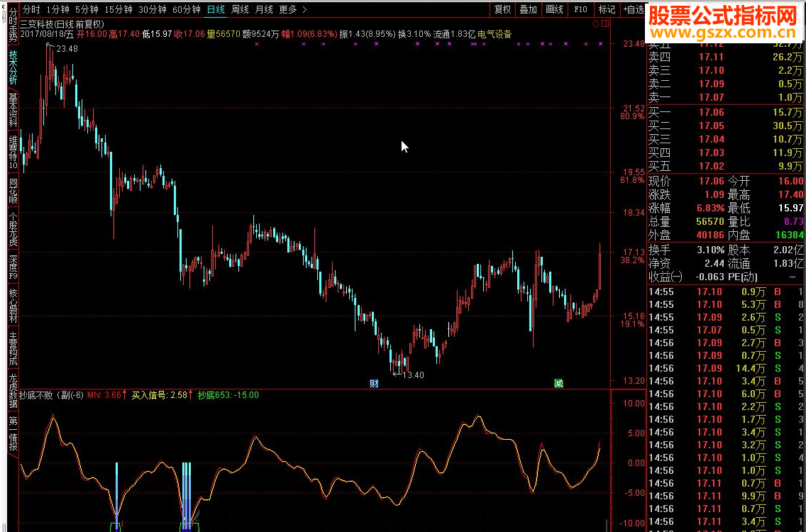Viewport: 806px width, 532px height.
Task: Click the 总量 value 56570
Action: tap(710, 221)
